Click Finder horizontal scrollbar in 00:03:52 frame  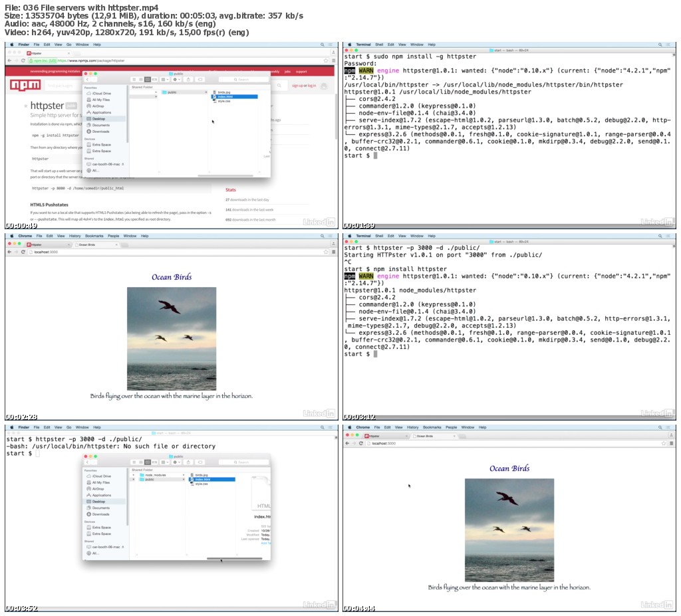(x=235, y=558)
